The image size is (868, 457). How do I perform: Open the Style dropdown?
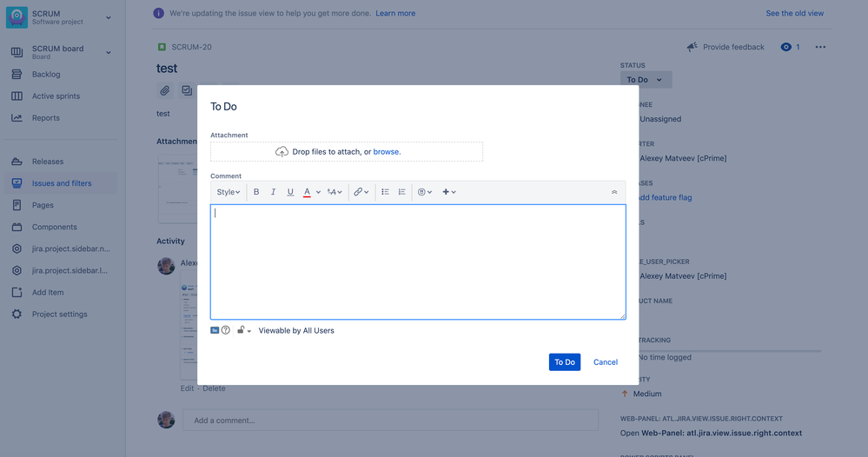[x=229, y=192]
